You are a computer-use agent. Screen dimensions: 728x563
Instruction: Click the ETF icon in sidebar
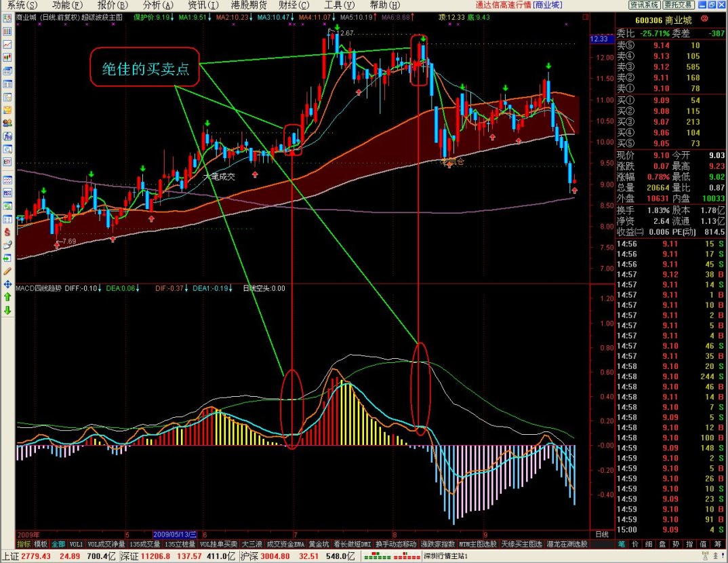coord(7,162)
